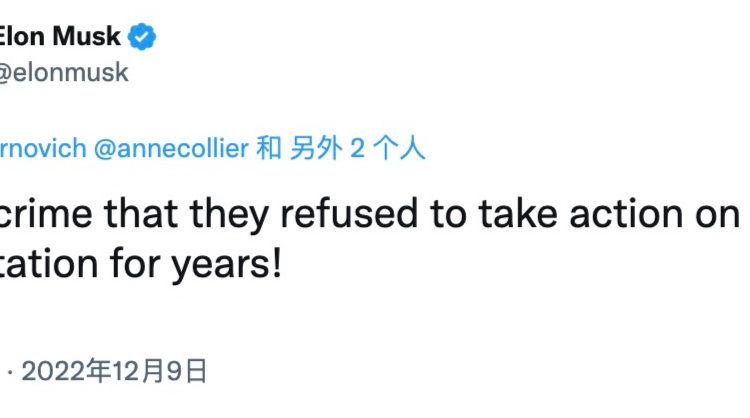Click the word 'they' in tweet
The height and width of the screenshot is (418, 750).
click(x=229, y=215)
